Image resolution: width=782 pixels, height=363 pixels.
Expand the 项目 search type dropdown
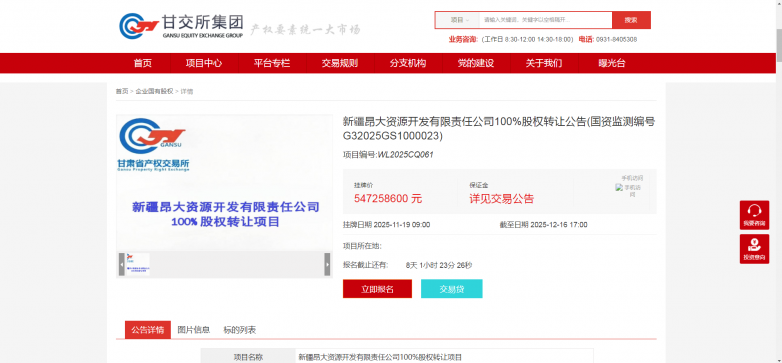pos(458,20)
